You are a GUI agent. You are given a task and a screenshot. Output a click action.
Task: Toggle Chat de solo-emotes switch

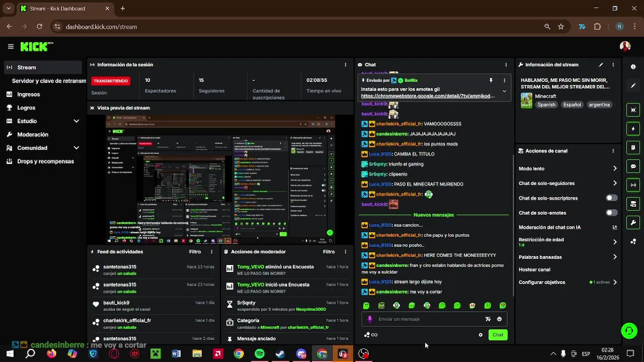click(x=611, y=213)
